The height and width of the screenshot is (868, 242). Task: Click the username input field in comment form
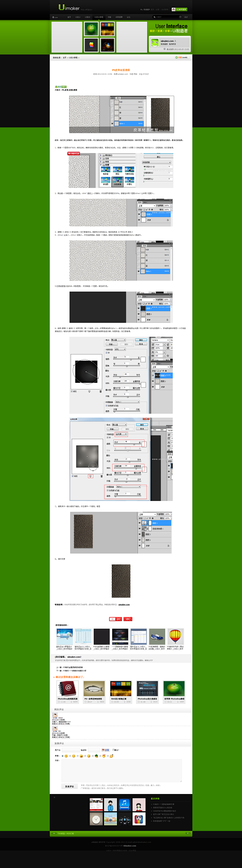[70, 750]
